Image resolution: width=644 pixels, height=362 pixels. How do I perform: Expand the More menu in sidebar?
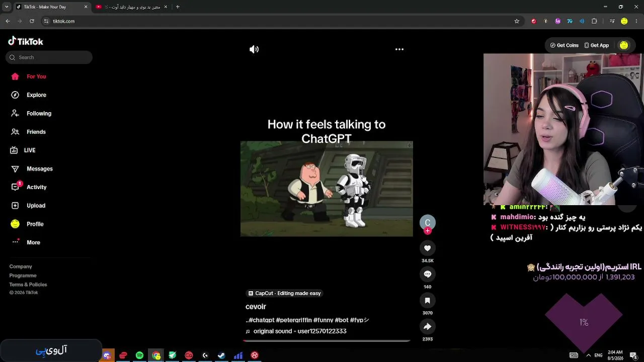tap(26, 242)
